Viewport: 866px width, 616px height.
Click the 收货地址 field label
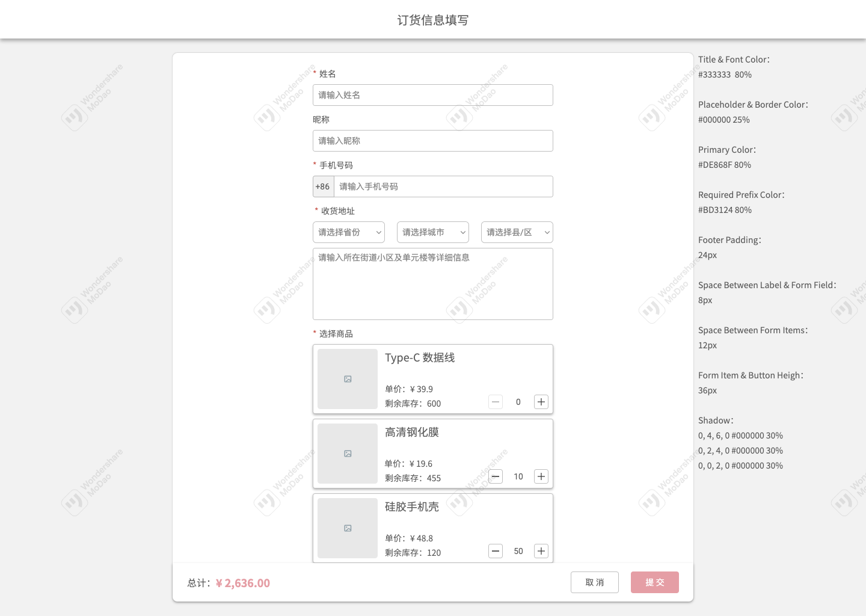coord(338,211)
